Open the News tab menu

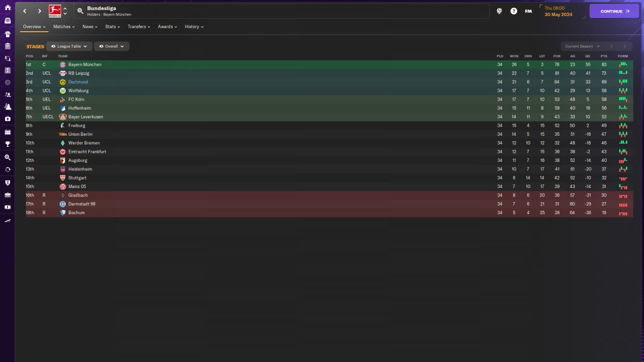click(x=90, y=27)
